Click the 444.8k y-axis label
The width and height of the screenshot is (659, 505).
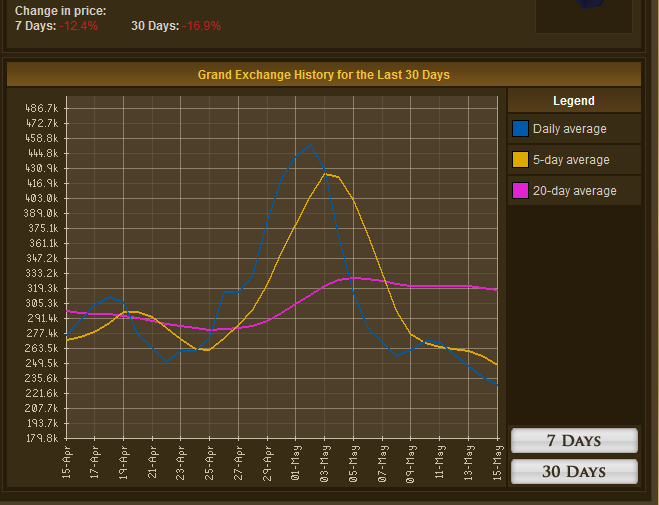(42, 153)
